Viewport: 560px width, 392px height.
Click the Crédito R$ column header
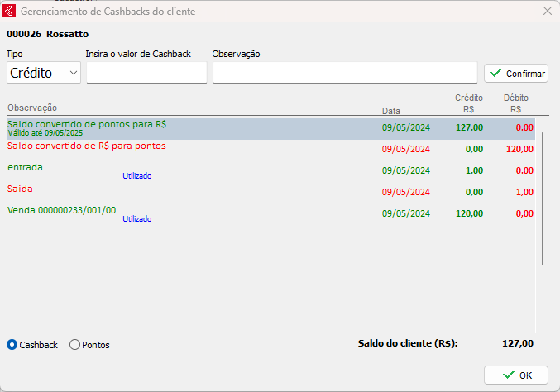(x=469, y=103)
